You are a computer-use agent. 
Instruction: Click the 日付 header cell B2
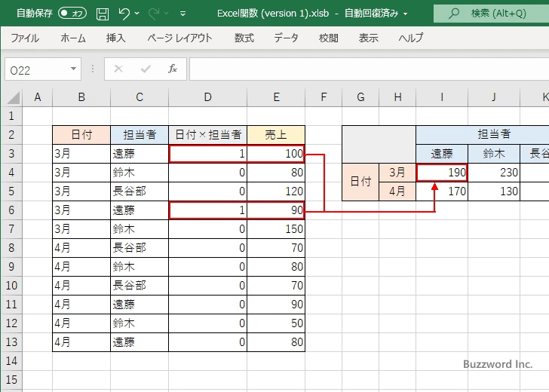point(81,135)
